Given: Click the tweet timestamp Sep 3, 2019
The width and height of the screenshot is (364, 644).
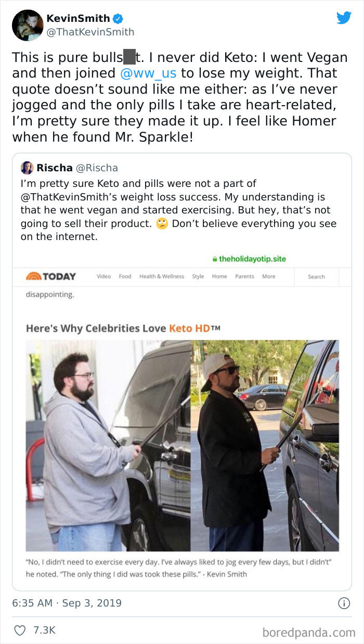Looking at the screenshot, I should coord(92,603).
